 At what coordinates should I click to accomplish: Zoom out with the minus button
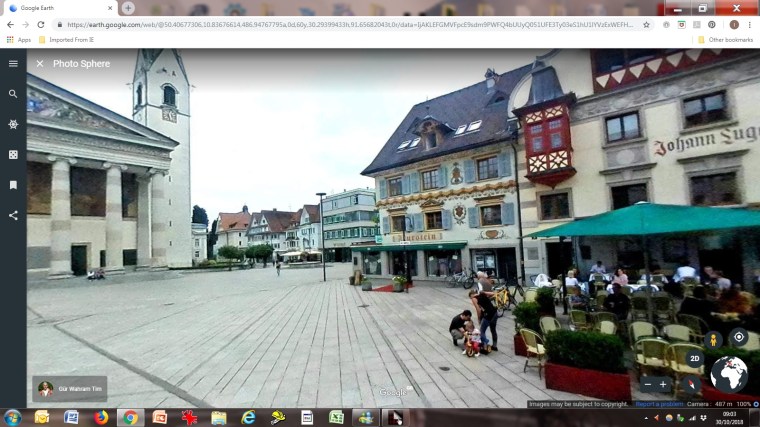click(x=647, y=384)
